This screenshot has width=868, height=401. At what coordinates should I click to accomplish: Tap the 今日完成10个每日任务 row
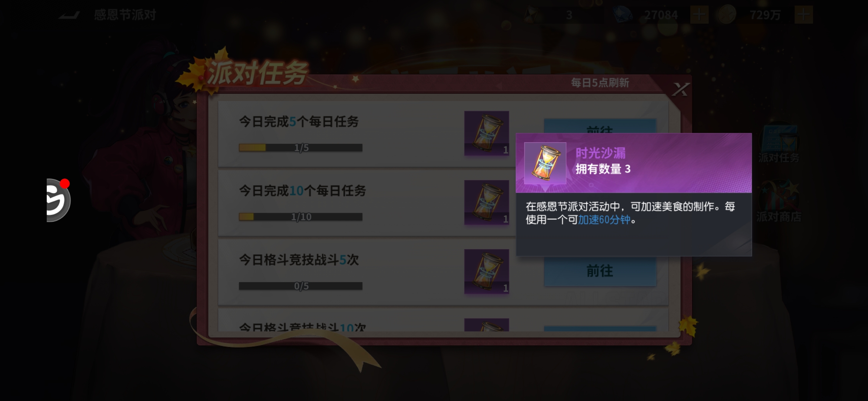coord(366,203)
